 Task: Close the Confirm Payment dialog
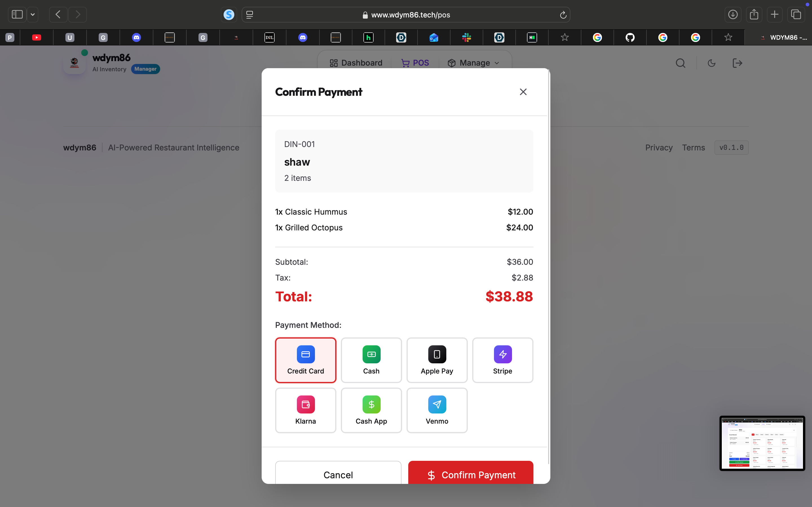(x=523, y=92)
